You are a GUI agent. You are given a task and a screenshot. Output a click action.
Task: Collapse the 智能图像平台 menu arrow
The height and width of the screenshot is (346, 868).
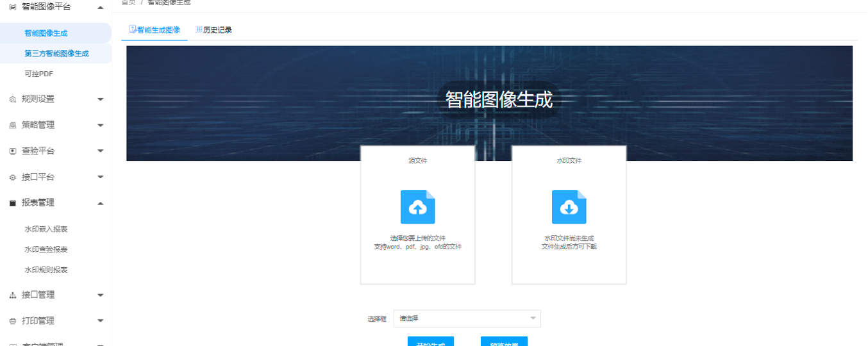click(x=100, y=7)
